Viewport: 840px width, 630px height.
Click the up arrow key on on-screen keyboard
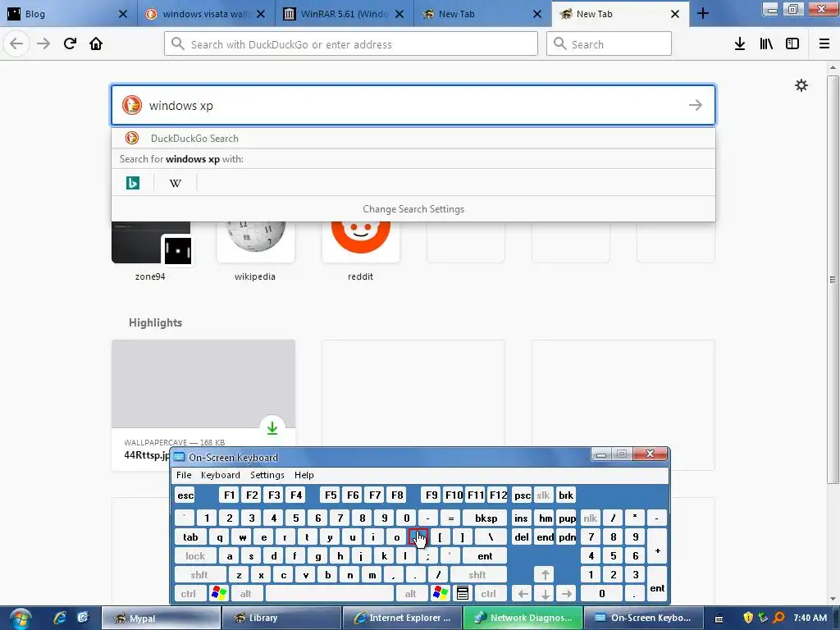point(545,575)
